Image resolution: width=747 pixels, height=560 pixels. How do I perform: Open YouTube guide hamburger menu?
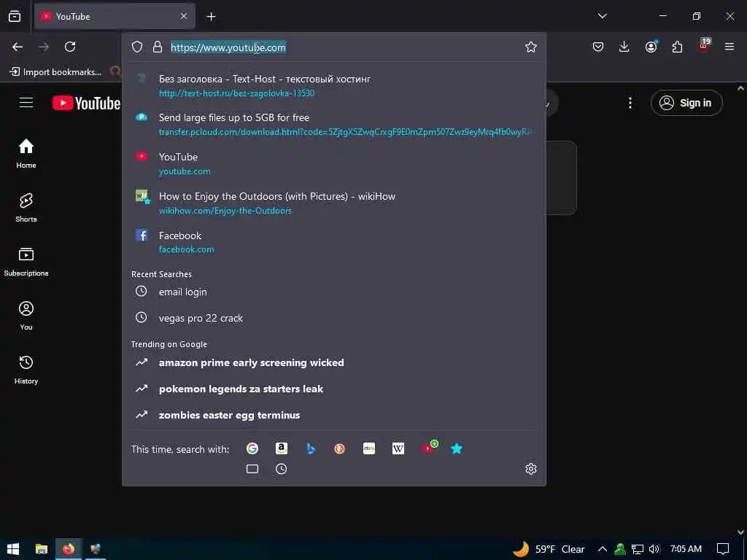click(26, 103)
